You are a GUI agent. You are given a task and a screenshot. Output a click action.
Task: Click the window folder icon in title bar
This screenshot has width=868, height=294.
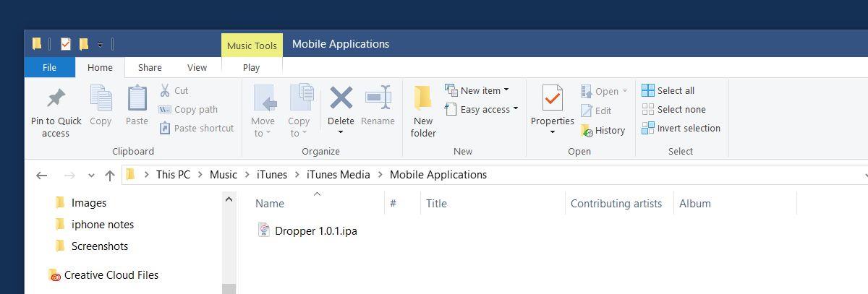pyautogui.click(x=37, y=44)
